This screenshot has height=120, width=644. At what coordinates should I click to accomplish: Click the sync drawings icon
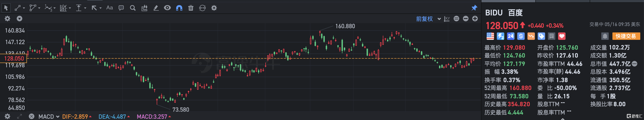202,8
